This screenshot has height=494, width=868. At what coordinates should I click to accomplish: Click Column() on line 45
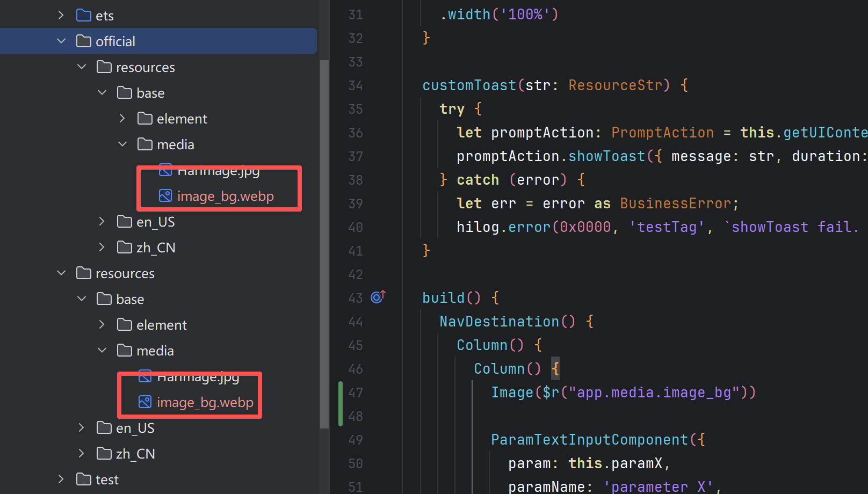490,345
